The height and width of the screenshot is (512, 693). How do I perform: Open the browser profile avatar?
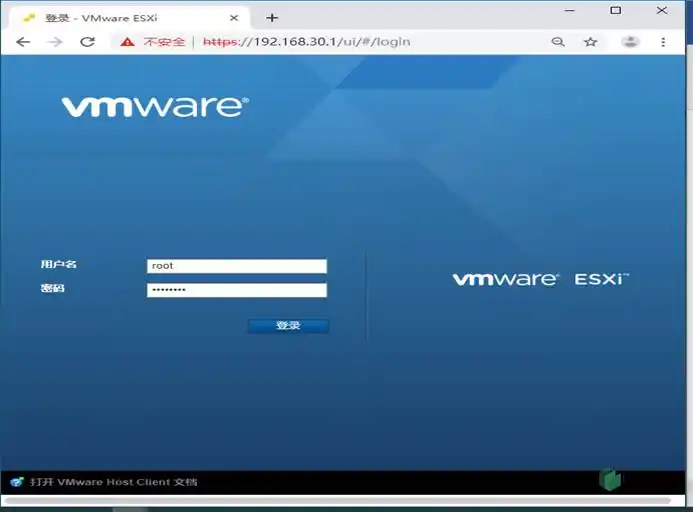coord(630,42)
